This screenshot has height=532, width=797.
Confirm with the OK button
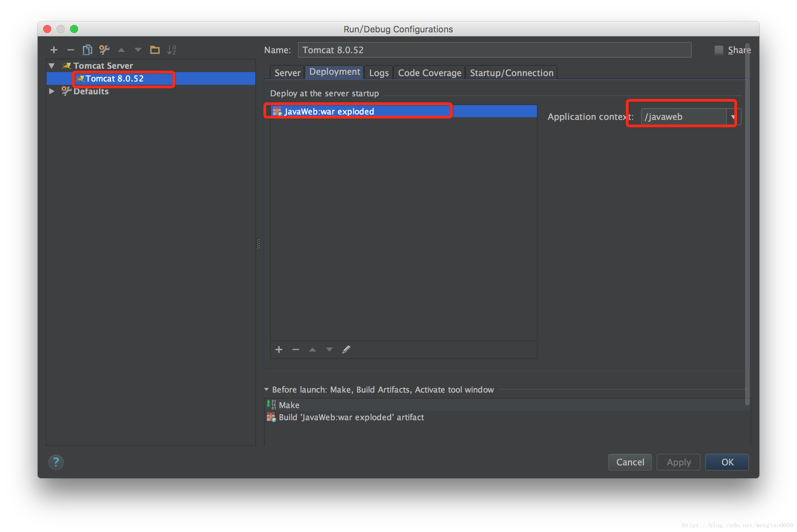pyautogui.click(x=727, y=462)
